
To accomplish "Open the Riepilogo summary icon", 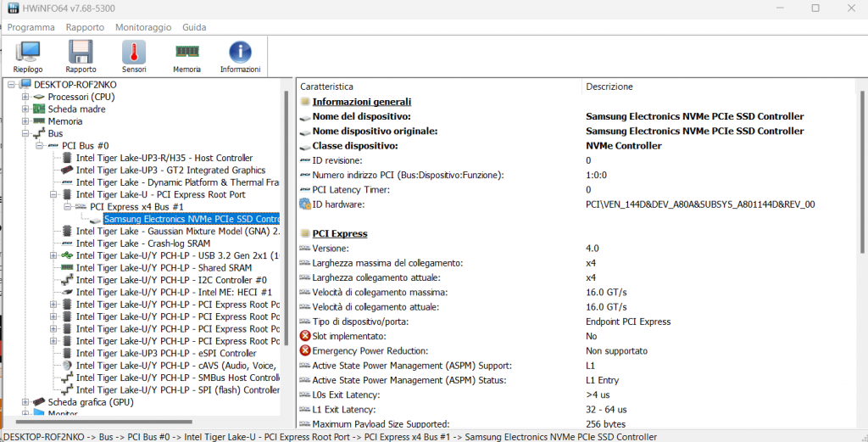I will point(27,56).
